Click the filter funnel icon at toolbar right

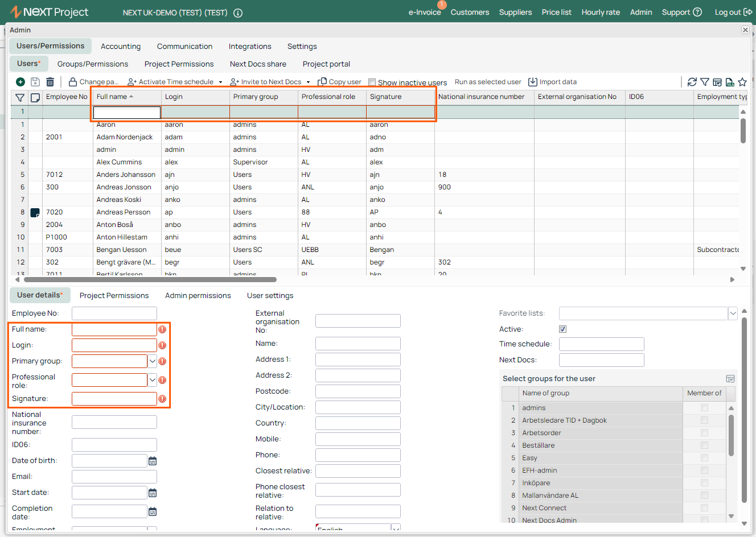tap(705, 82)
